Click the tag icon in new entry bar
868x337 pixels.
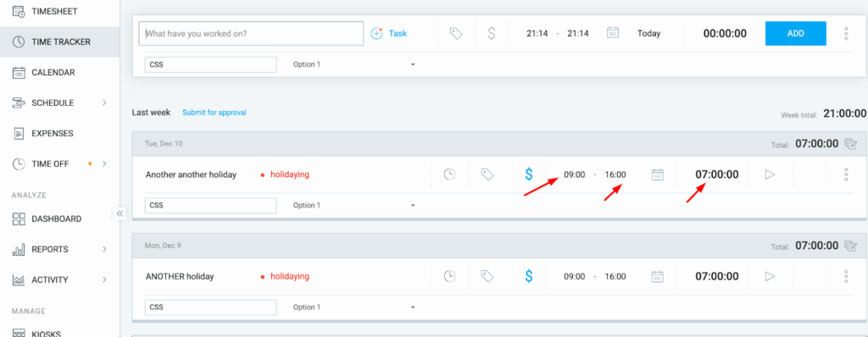point(455,34)
